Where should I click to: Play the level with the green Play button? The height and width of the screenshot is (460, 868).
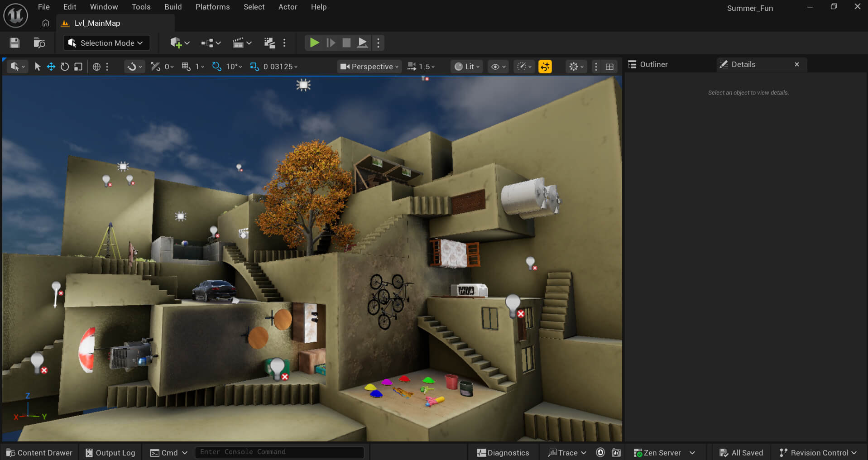(314, 43)
